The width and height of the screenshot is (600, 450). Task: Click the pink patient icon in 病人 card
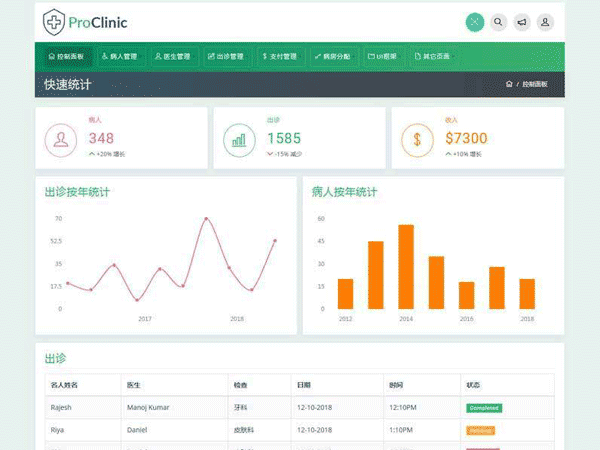coord(62,139)
